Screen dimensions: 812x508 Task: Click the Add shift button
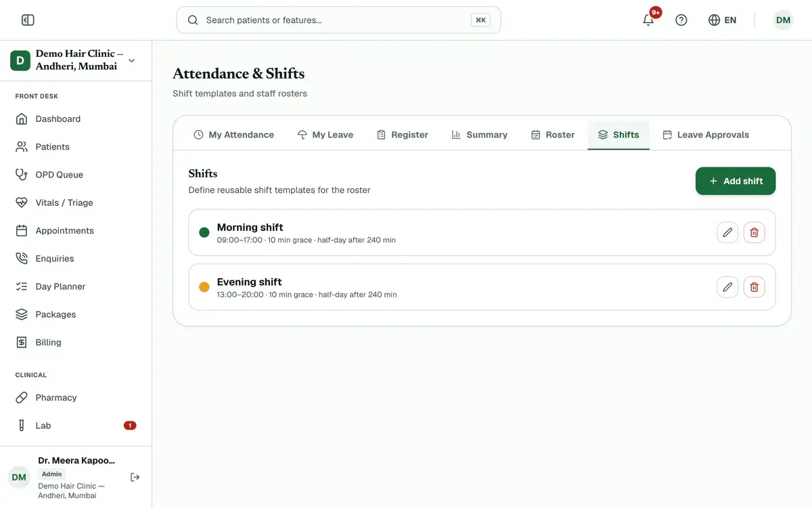click(x=736, y=181)
